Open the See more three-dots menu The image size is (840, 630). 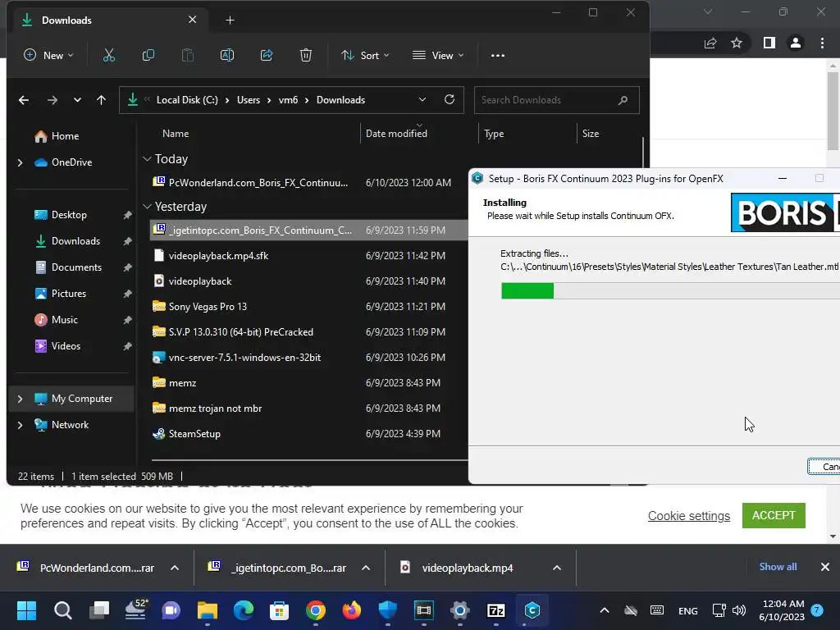(498, 55)
